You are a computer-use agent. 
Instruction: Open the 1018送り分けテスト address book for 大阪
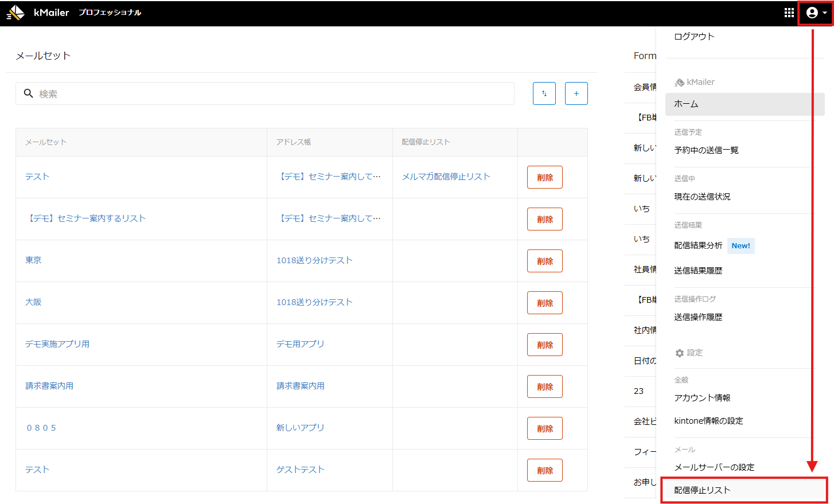pos(314,302)
